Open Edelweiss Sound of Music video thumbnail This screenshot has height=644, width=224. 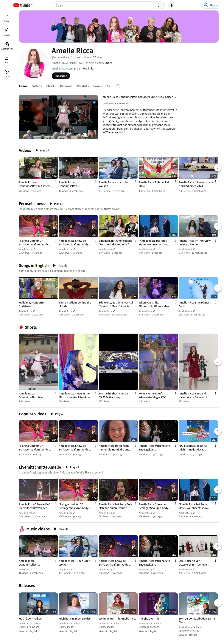click(x=118, y=288)
